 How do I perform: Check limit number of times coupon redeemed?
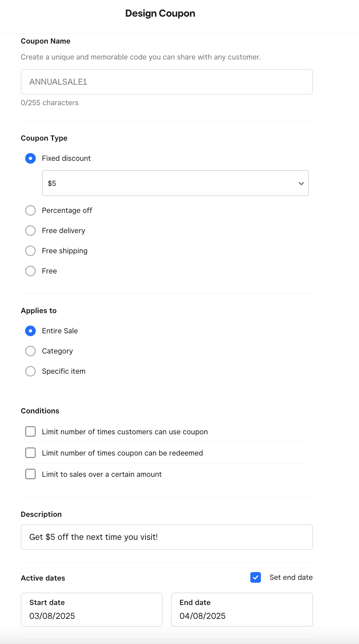click(x=30, y=453)
